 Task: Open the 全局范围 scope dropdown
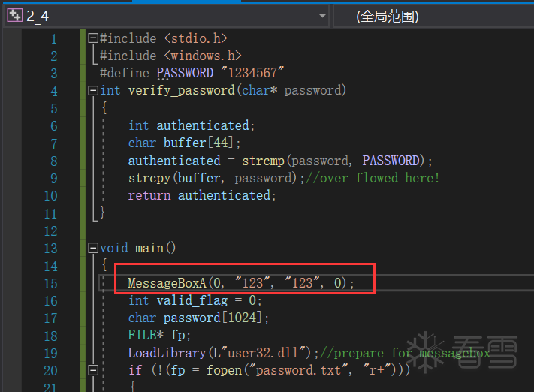click(433, 16)
